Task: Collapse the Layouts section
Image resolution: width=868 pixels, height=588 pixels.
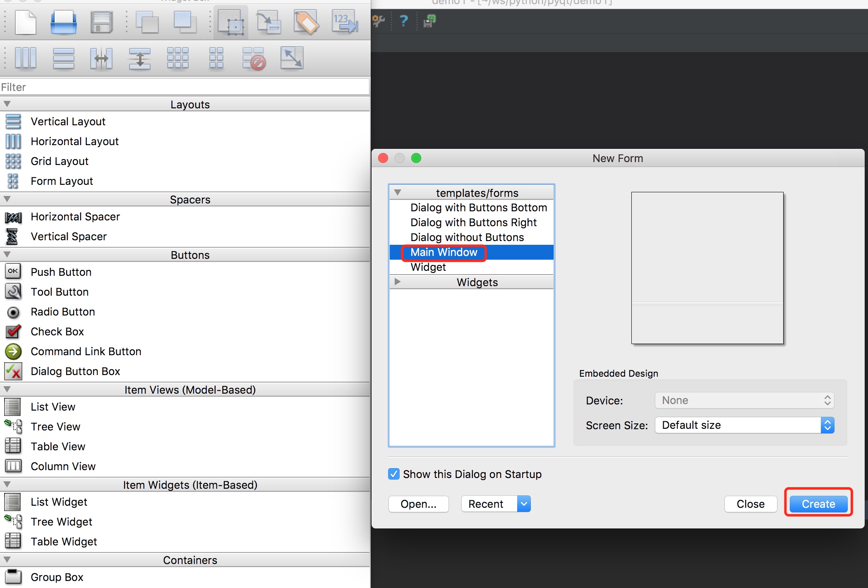Action: point(7,104)
